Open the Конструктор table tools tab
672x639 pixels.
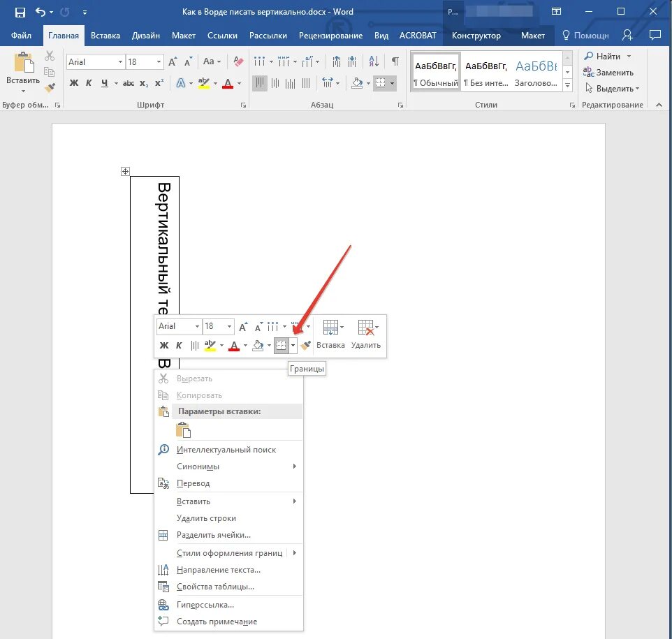[476, 36]
